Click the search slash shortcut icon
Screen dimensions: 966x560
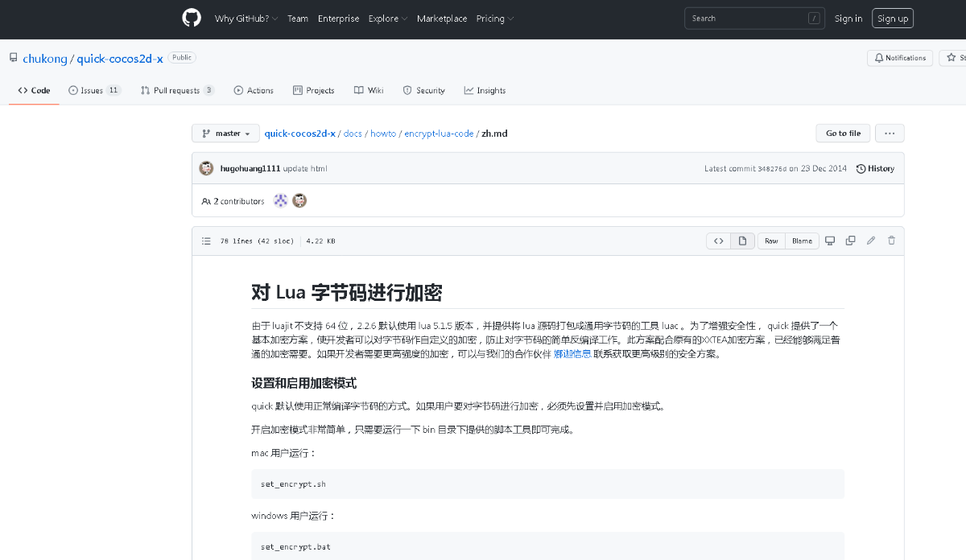pos(815,19)
